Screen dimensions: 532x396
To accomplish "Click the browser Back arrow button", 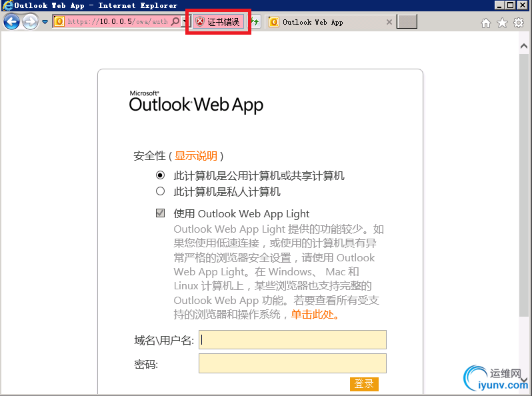I will [x=11, y=22].
